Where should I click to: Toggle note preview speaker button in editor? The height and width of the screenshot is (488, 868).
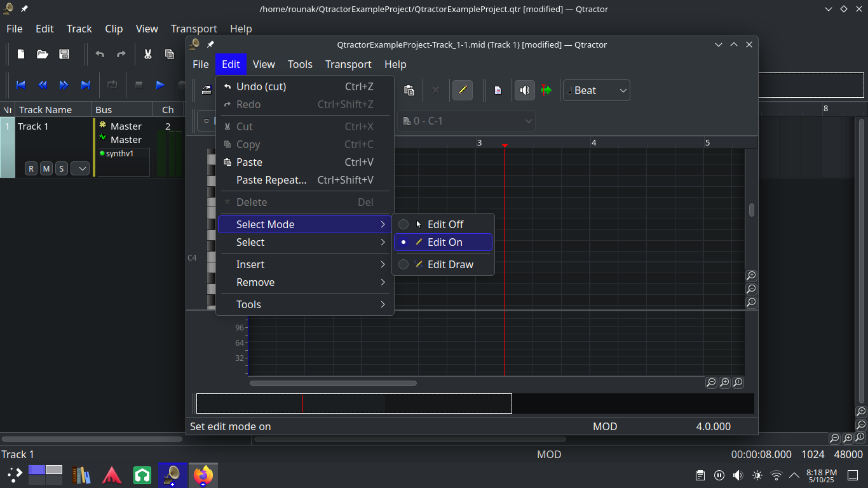[524, 90]
